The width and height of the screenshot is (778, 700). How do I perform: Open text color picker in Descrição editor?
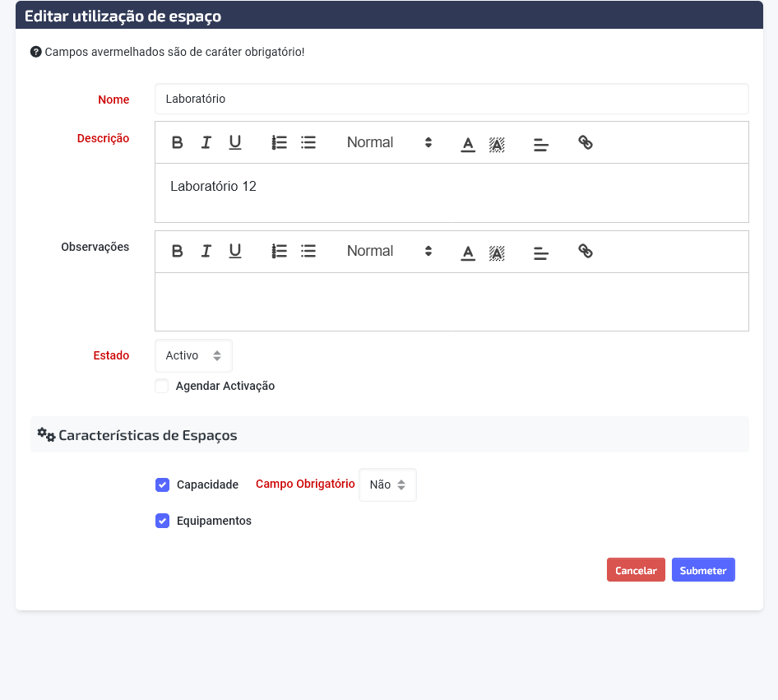tap(468, 144)
